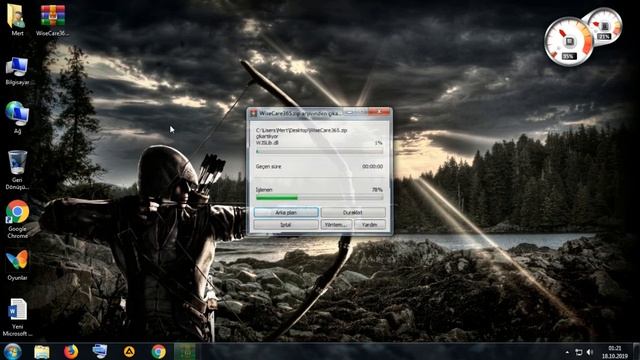Screen dimensions: 640x360
Task: Show hidden tray icons arrow
Action: pyautogui.click(x=567, y=352)
